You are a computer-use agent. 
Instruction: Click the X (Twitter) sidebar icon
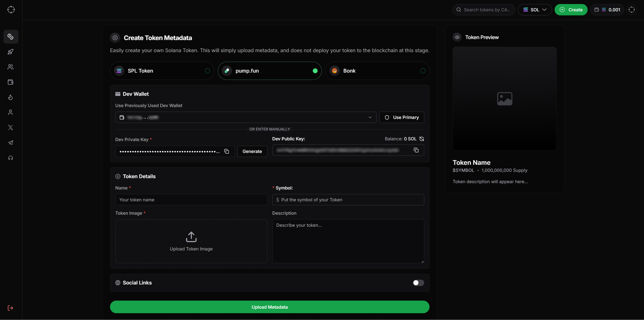[11, 127]
